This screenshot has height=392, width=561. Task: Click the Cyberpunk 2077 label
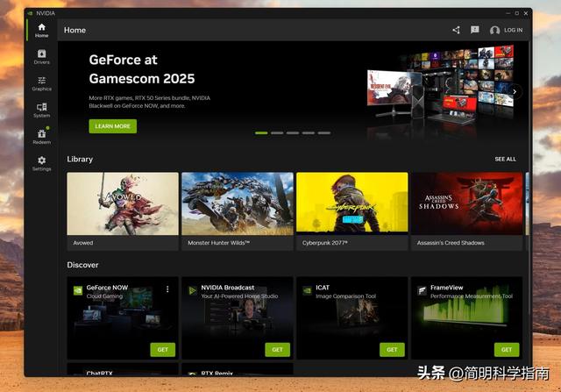point(325,243)
